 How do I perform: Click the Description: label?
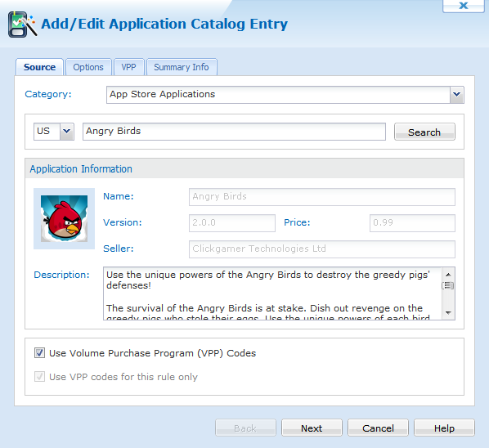point(61,275)
